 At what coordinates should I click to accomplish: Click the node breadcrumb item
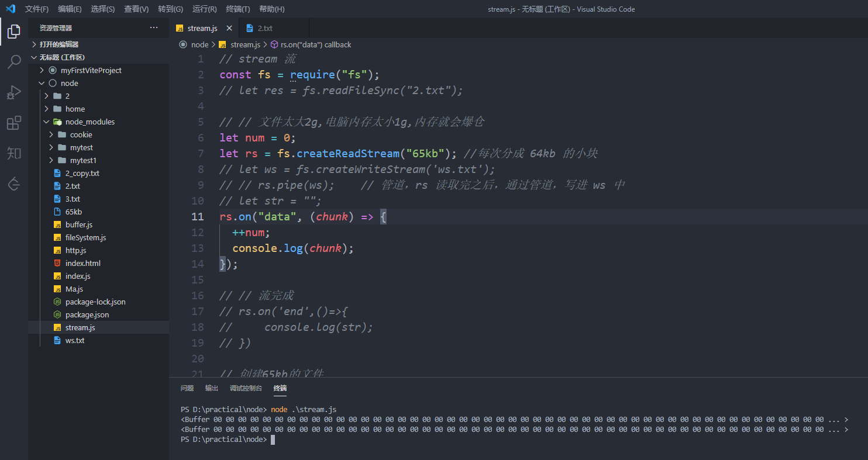[x=199, y=44]
